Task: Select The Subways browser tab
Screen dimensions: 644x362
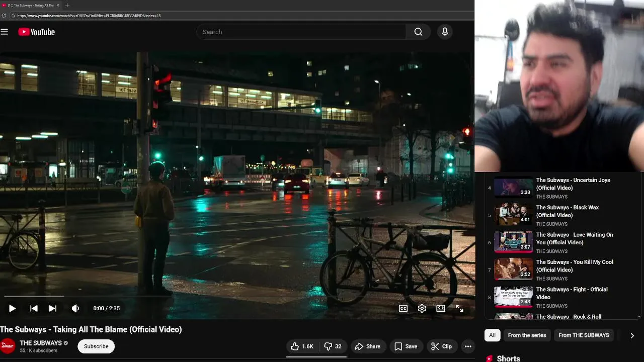Action: (x=30, y=5)
